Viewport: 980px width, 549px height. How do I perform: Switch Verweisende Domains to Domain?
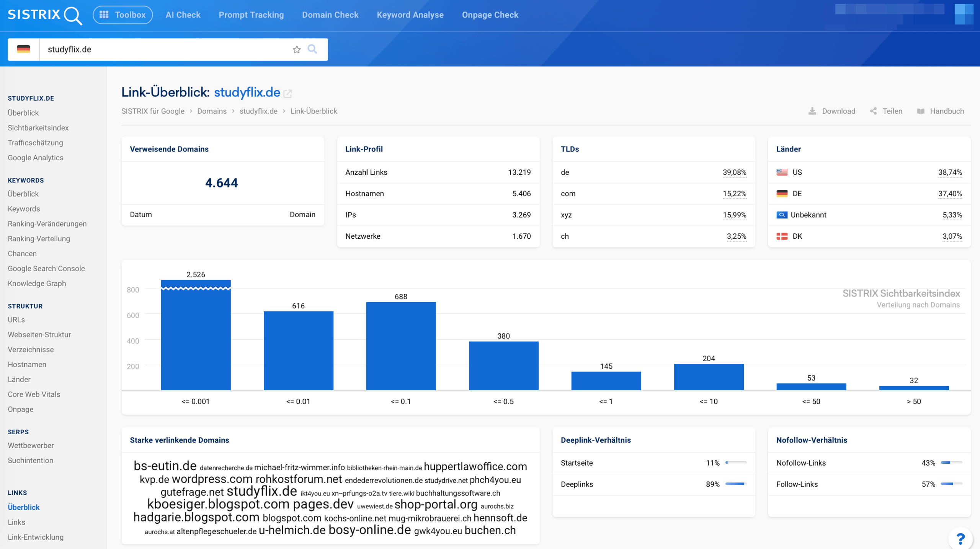pos(302,215)
